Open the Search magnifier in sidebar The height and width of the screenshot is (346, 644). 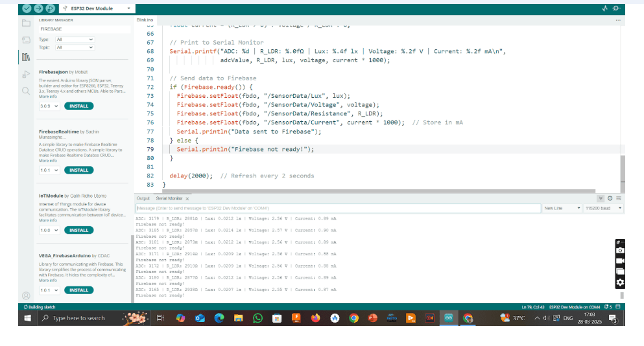click(26, 91)
